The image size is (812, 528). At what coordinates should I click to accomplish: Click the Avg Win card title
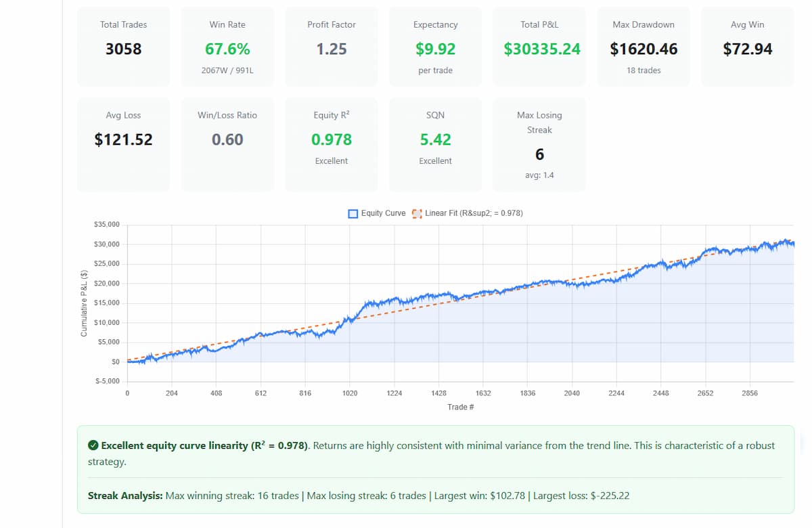[x=748, y=24]
